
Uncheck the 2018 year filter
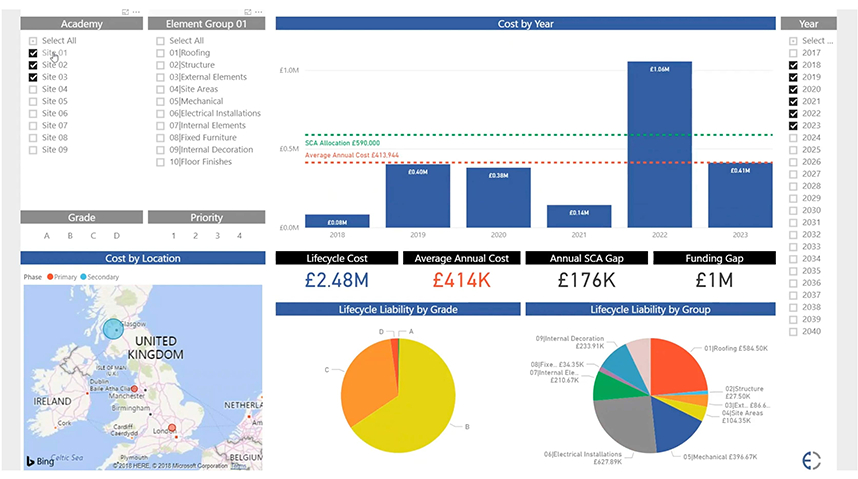[x=794, y=65]
